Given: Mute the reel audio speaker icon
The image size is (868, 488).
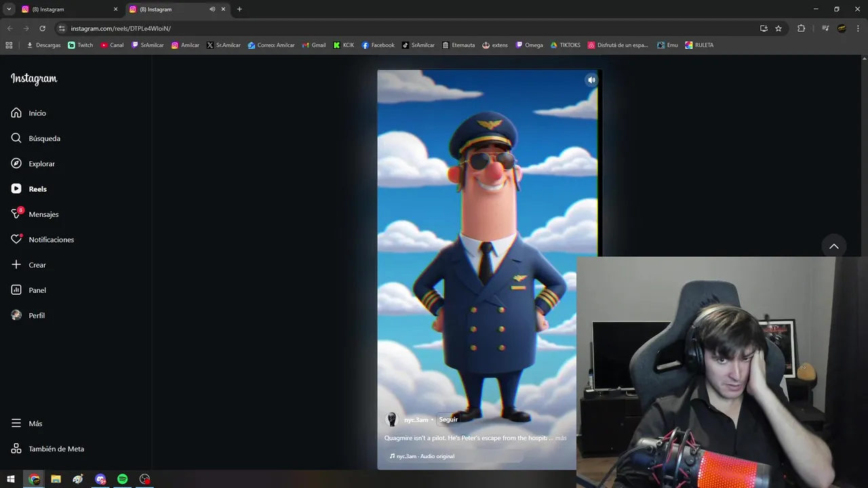Looking at the screenshot, I should (x=591, y=80).
